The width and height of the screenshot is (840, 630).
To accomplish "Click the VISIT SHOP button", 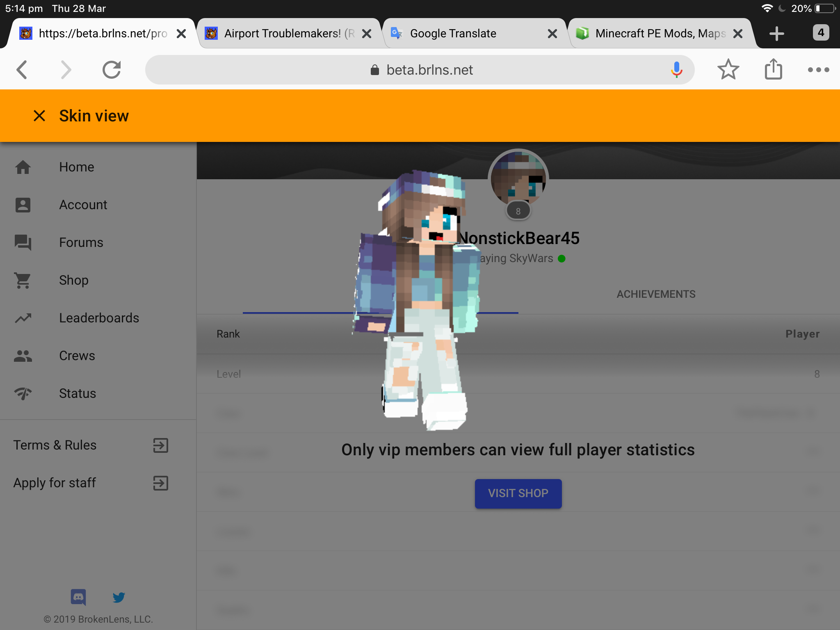I will (518, 493).
